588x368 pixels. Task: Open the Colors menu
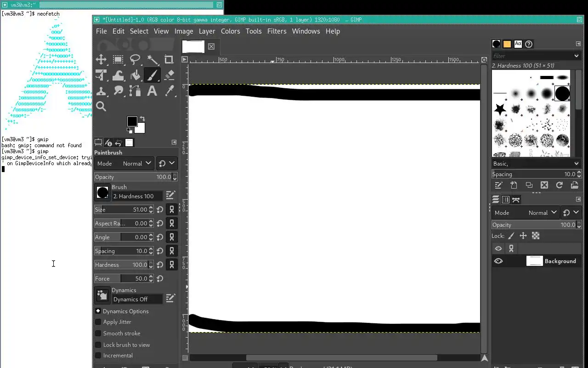click(x=230, y=31)
